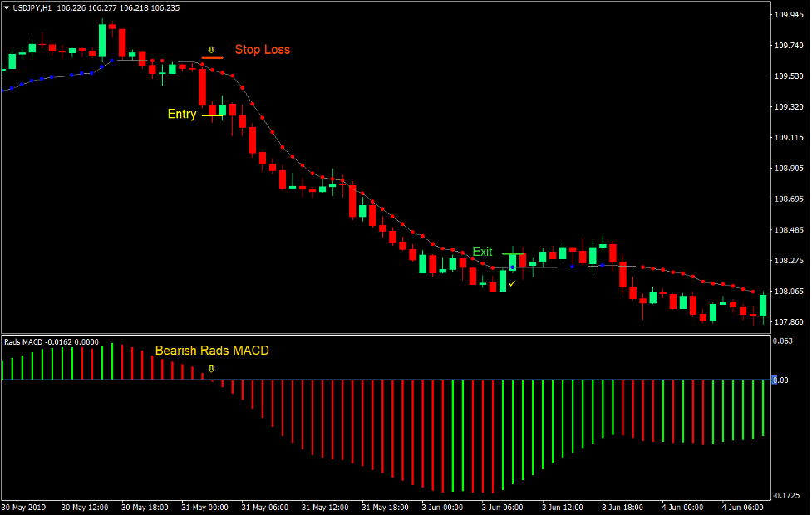Click the Bearish Rads MACD annotation text

213,351
